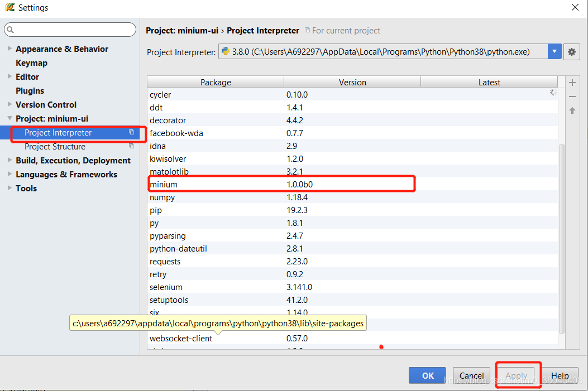The image size is (588, 391).
Task: Select the py package row
Action: click(352, 223)
